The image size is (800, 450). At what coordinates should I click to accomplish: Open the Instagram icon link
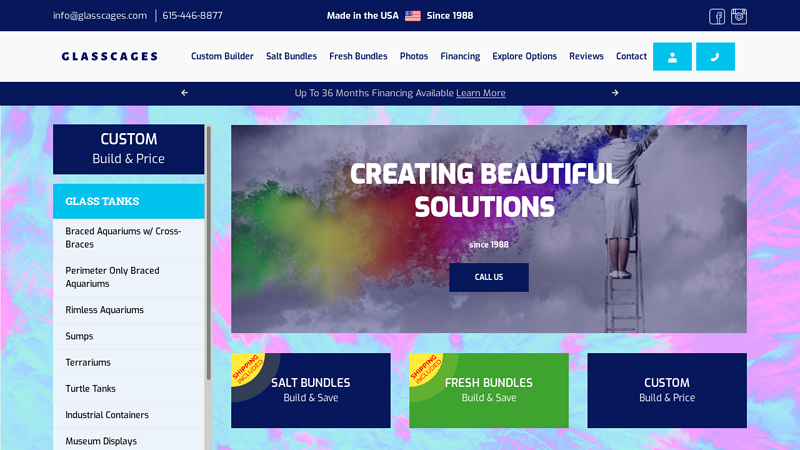click(739, 16)
